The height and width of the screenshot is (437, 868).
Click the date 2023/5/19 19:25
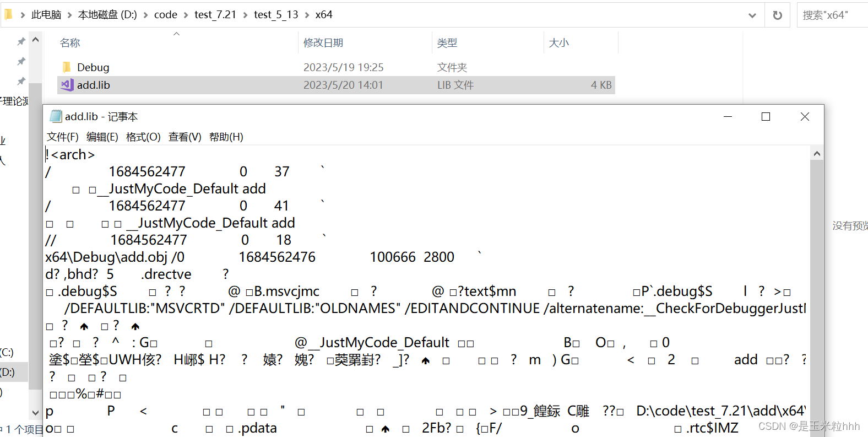(x=344, y=67)
